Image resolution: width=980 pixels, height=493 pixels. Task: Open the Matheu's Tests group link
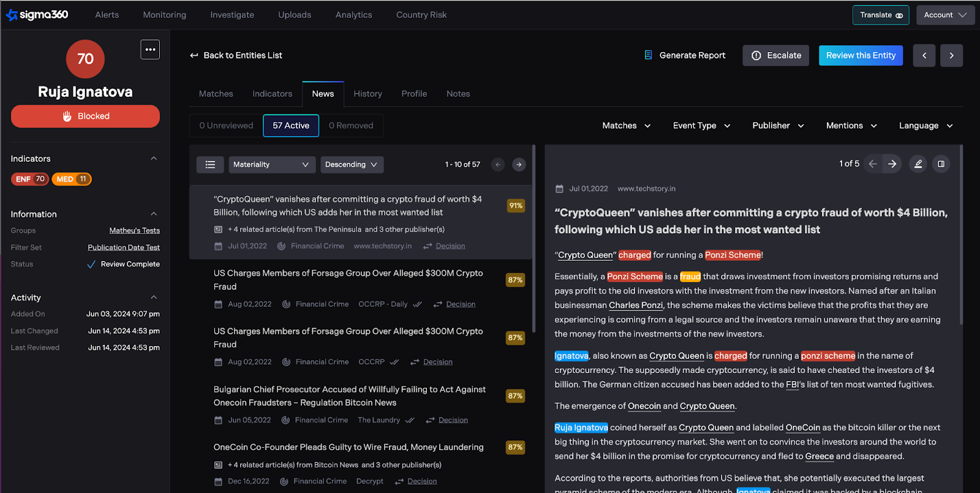(134, 231)
